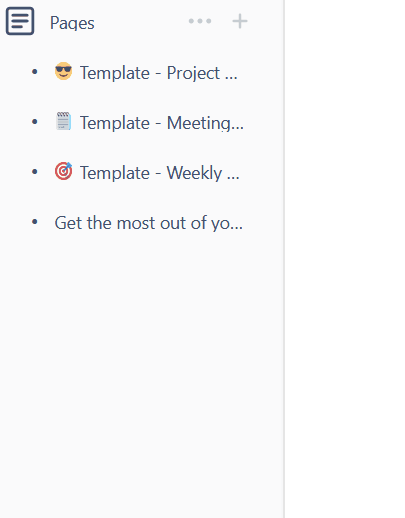The height and width of the screenshot is (518, 405).
Task: Open the Pages section label
Action: pos(72,23)
